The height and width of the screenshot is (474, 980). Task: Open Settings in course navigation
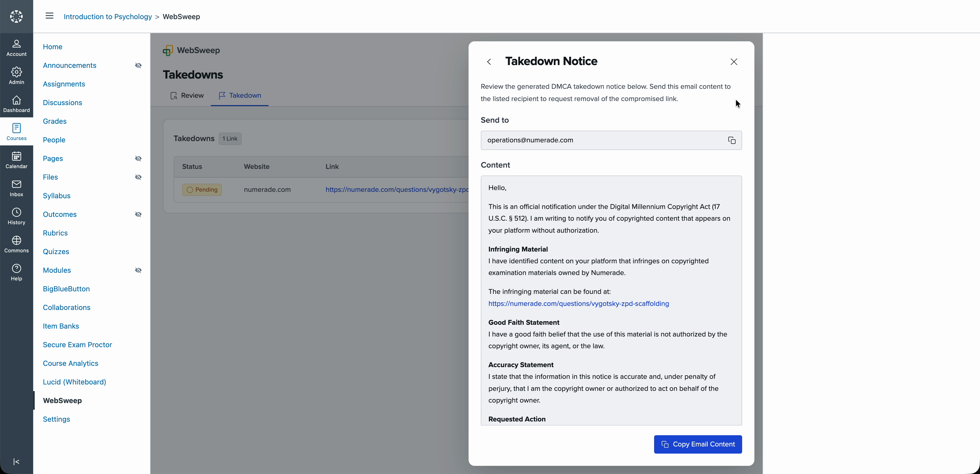(56, 420)
